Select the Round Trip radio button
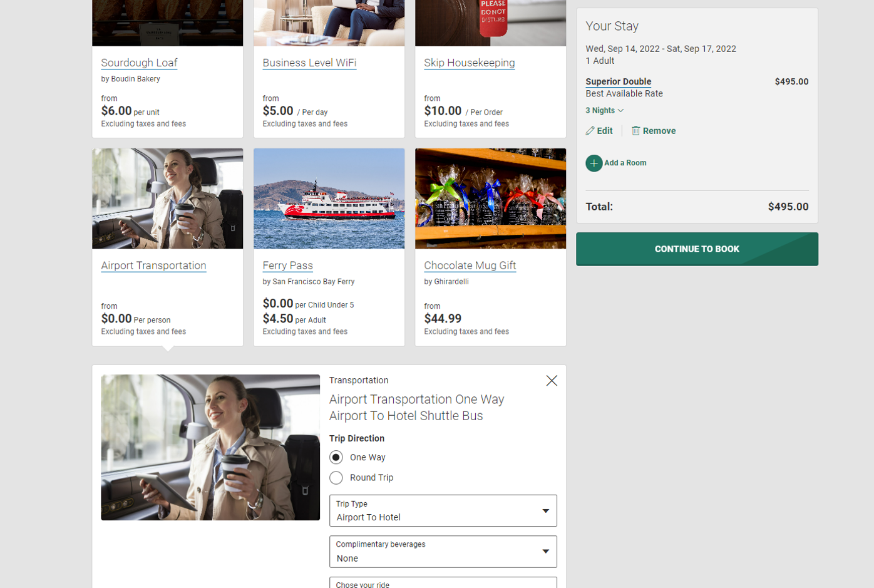This screenshot has width=874, height=588. 336,478
